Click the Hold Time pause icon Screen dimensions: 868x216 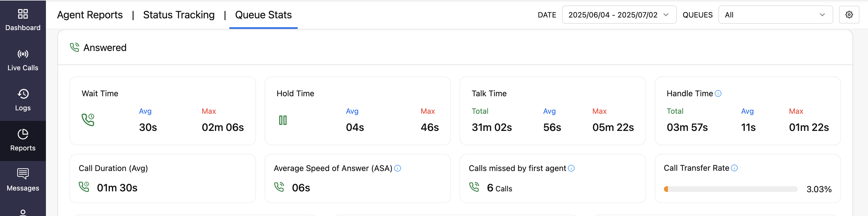(x=283, y=120)
